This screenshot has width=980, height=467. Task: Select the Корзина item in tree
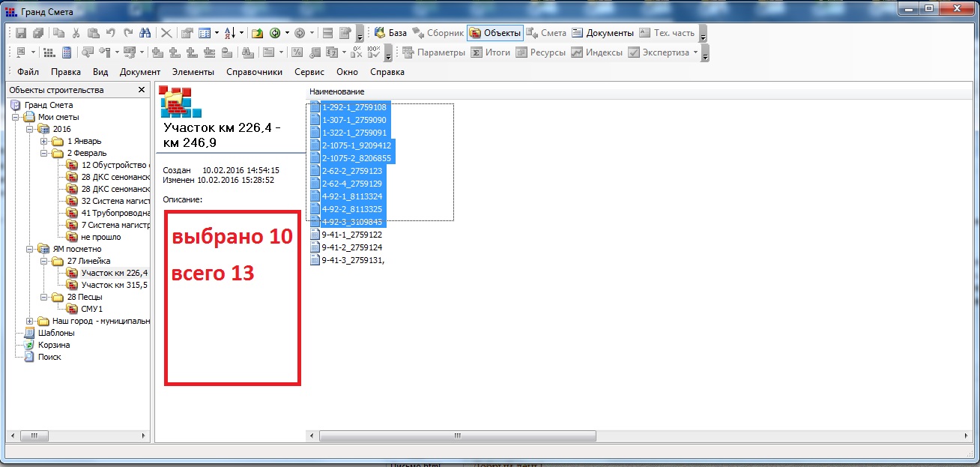pos(54,345)
